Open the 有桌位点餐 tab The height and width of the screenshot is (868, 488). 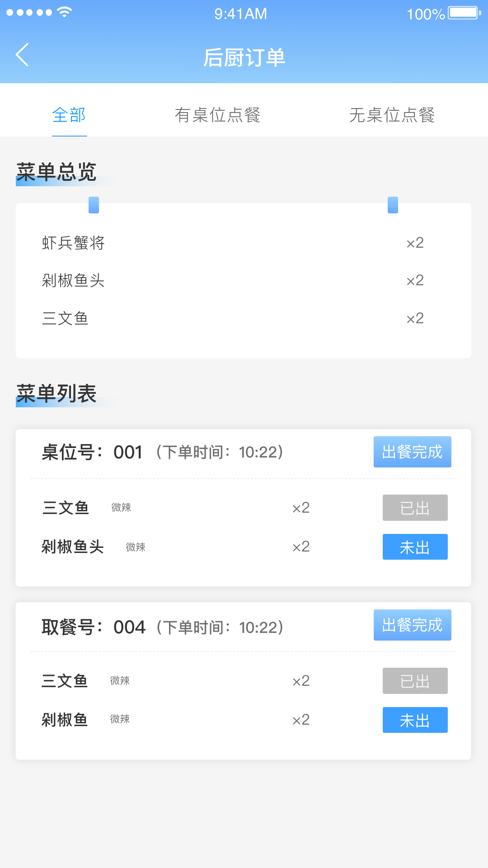tap(217, 115)
